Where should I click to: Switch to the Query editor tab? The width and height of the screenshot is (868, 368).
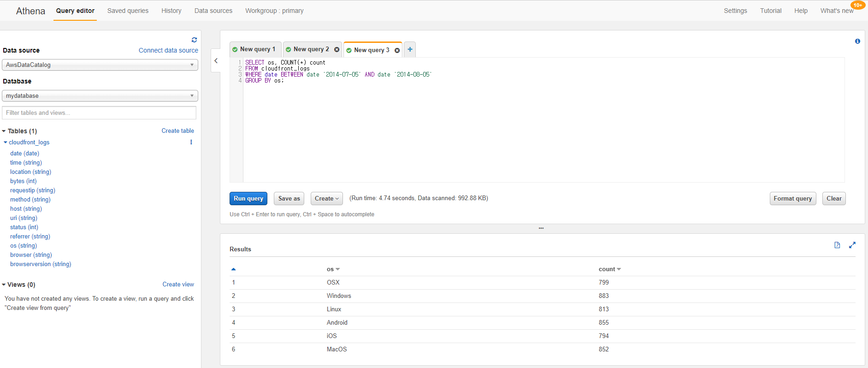[x=75, y=11]
